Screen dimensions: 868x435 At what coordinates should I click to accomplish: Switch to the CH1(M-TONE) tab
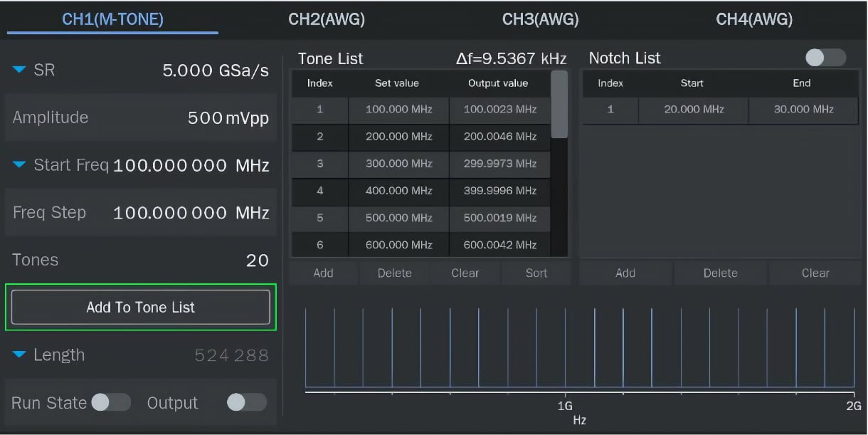112,19
